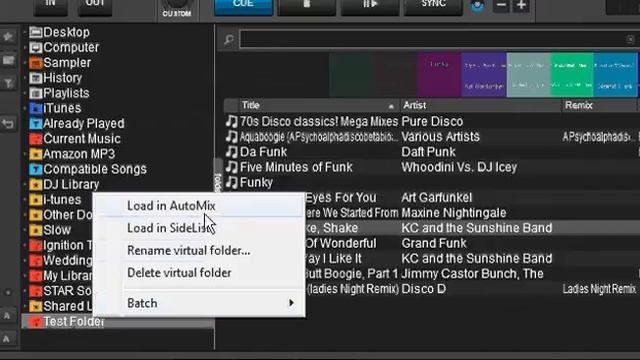640x360 pixels.
Task: Sort by Artist column header
Action: [480, 105]
